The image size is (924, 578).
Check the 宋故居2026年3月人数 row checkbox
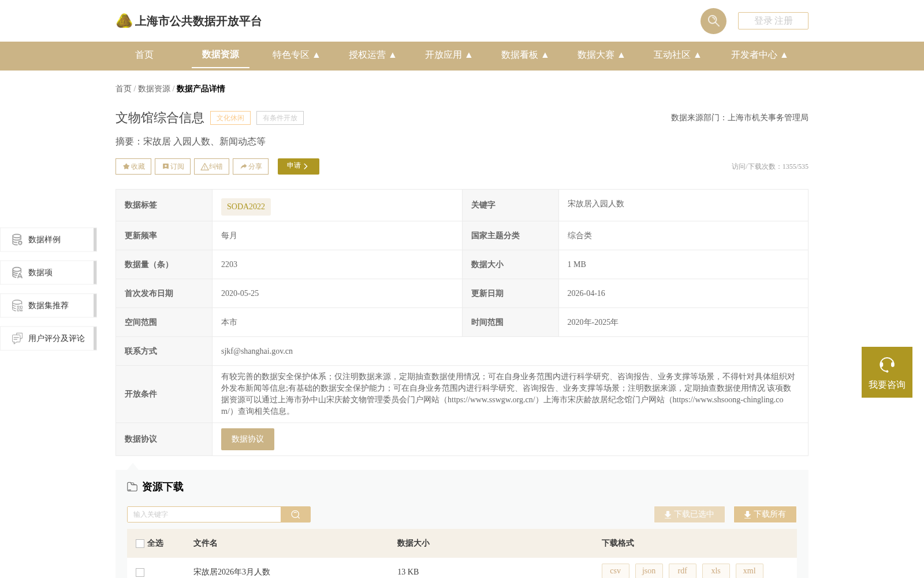point(140,572)
